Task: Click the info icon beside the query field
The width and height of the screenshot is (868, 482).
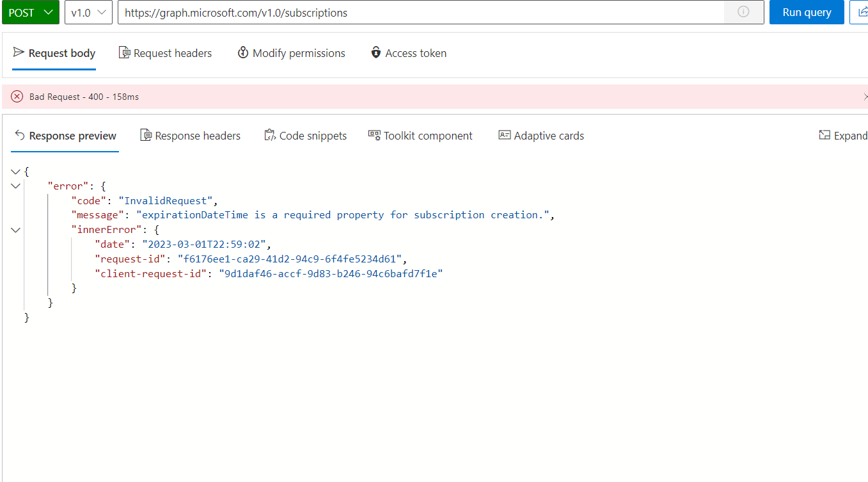Action: pos(743,12)
